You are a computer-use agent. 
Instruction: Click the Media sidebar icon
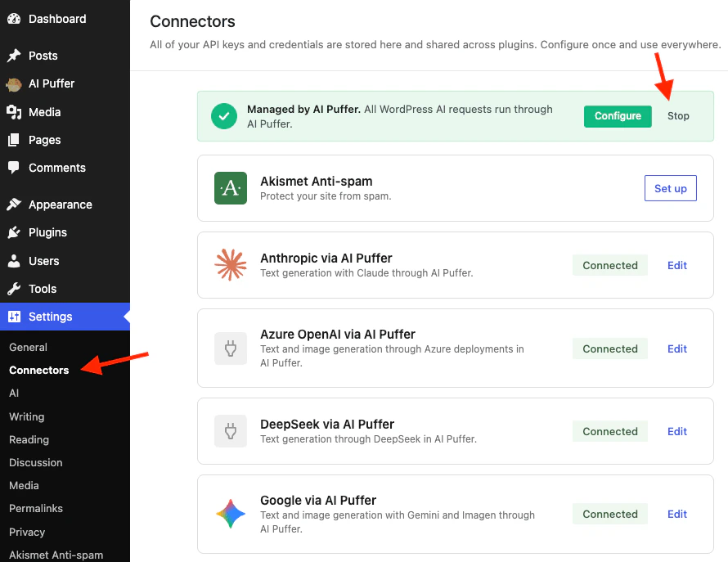point(14,112)
